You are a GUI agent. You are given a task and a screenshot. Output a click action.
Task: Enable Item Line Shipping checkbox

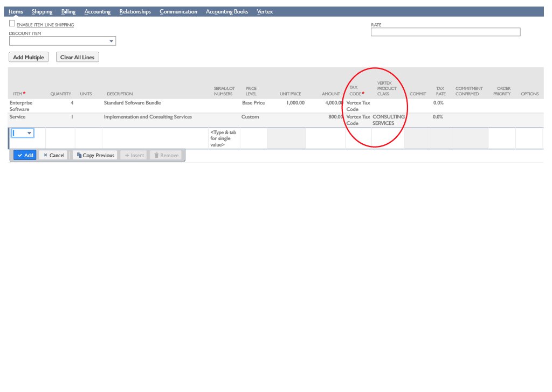12,24
